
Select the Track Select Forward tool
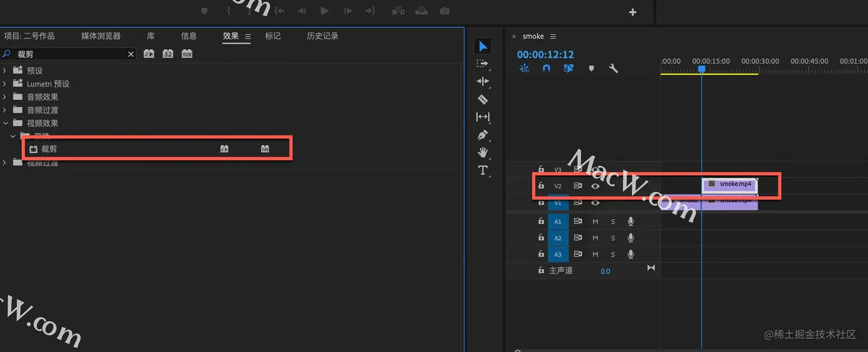483,64
